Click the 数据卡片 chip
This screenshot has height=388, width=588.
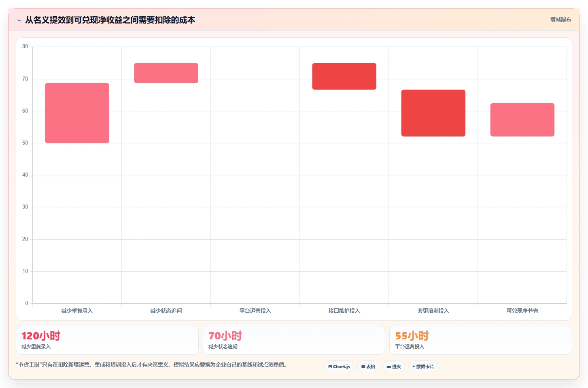coord(423,367)
